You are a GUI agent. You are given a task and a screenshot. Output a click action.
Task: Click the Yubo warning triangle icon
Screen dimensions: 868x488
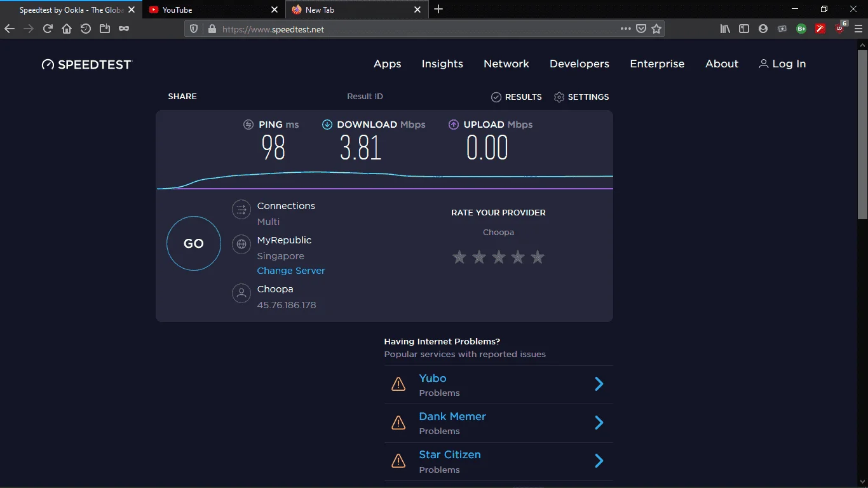point(398,384)
